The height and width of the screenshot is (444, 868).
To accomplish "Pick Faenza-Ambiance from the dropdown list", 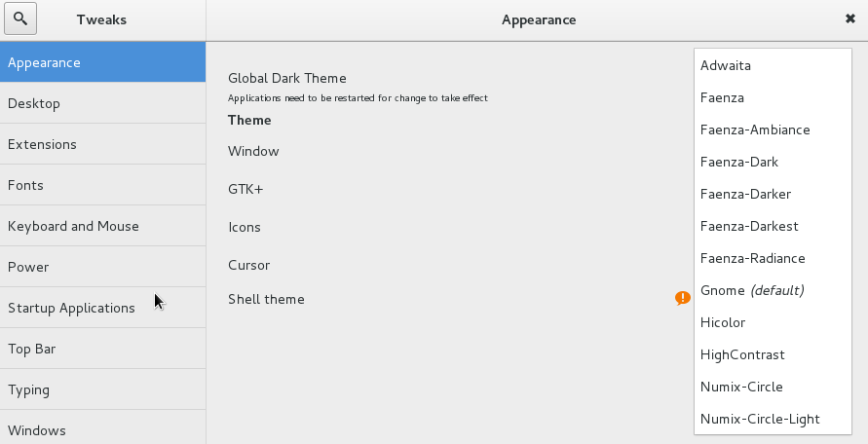I will coord(773,129).
